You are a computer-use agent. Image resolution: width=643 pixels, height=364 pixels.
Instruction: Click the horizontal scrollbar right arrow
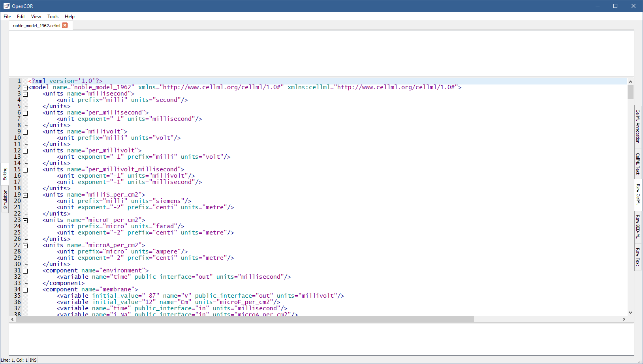(x=624, y=319)
